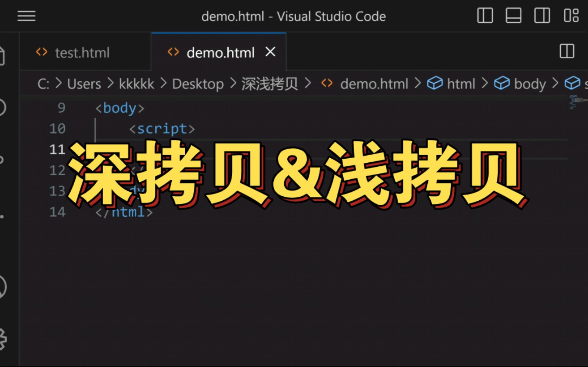Viewport: 588px width, 367px height.
Task: Click the demo.html breadcrumb item
Action: 374,84
